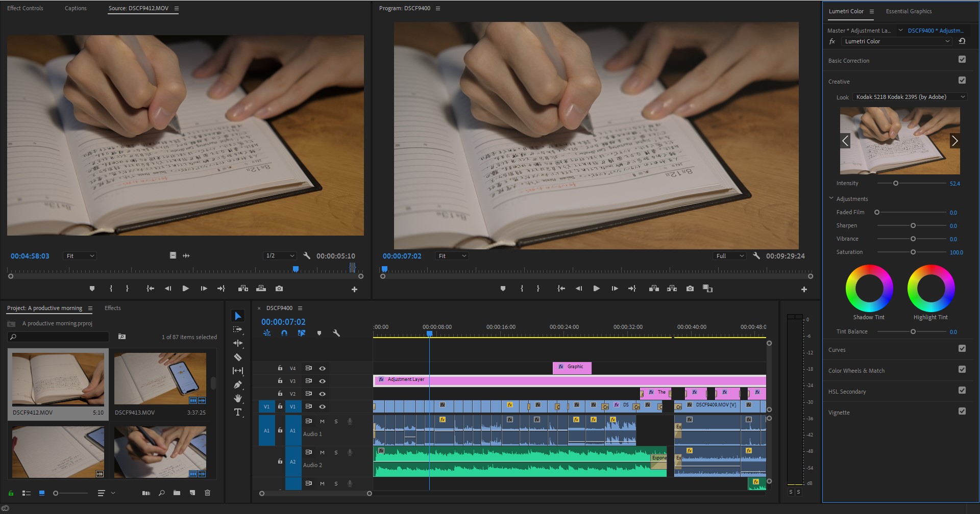Click the trash icon in Project panel
The height and width of the screenshot is (514, 980).
click(207, 493)
